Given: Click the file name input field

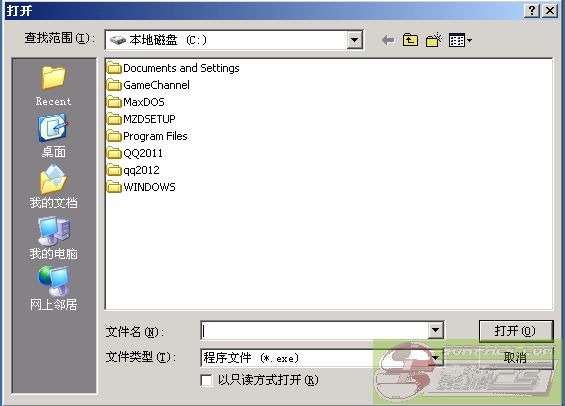Looking at the screenshot, I should click(x=315, y=330).
